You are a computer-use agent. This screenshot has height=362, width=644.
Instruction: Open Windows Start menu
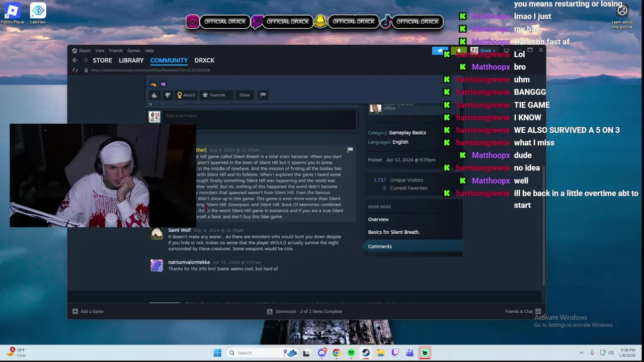pyautogui.click(x=217, y=353)
